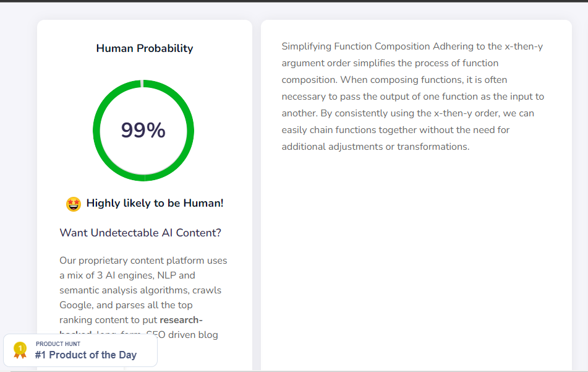
Task: Click the word NLP in the description
Action: point(165,275)
